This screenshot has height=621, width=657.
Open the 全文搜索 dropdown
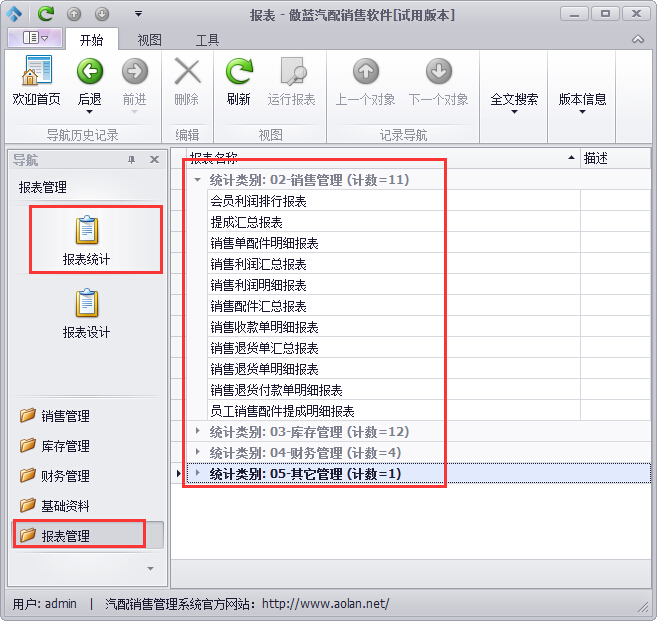(514, 104)
